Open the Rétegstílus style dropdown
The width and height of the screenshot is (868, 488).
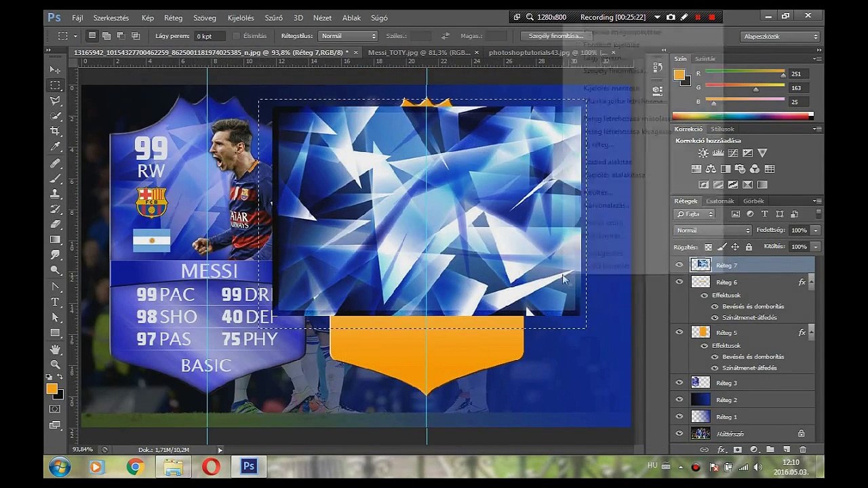(x=348, y=36)
